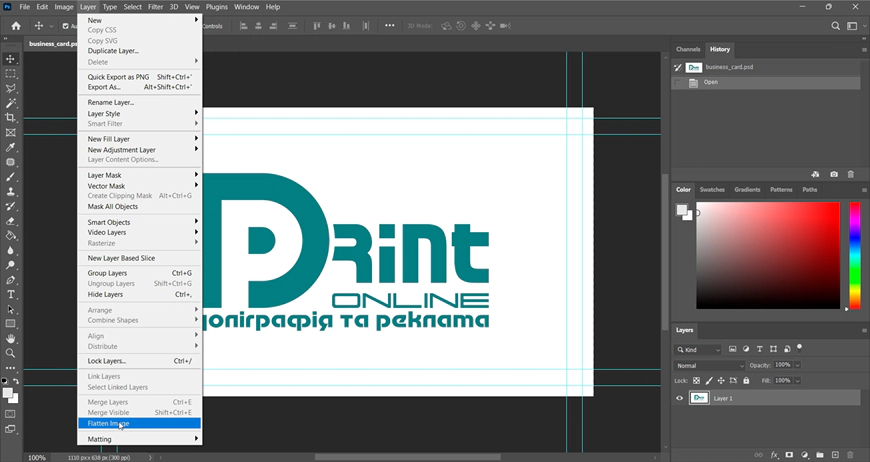This screenshot has height=462, width=870.
Task: Choose Hide Layers menu entry
Action: click(x=140, y=294)
